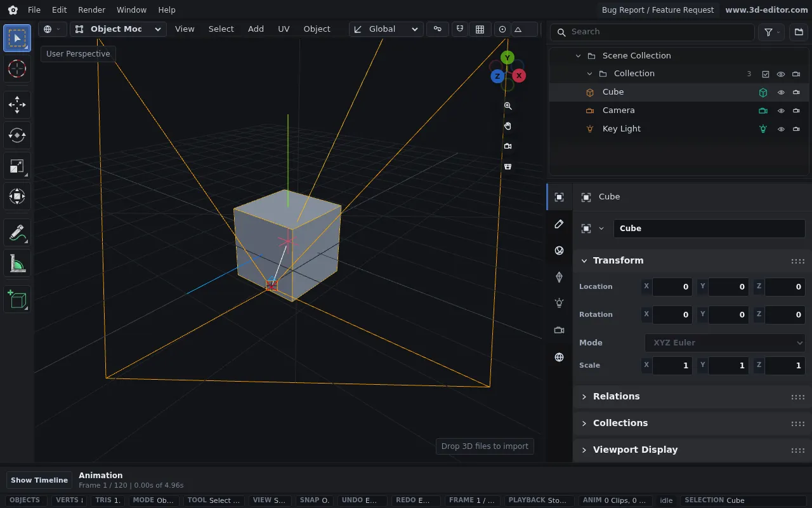812x508 pixels.
Task: Select the 3D Cursor tool
Action: [x=17, y=69]
